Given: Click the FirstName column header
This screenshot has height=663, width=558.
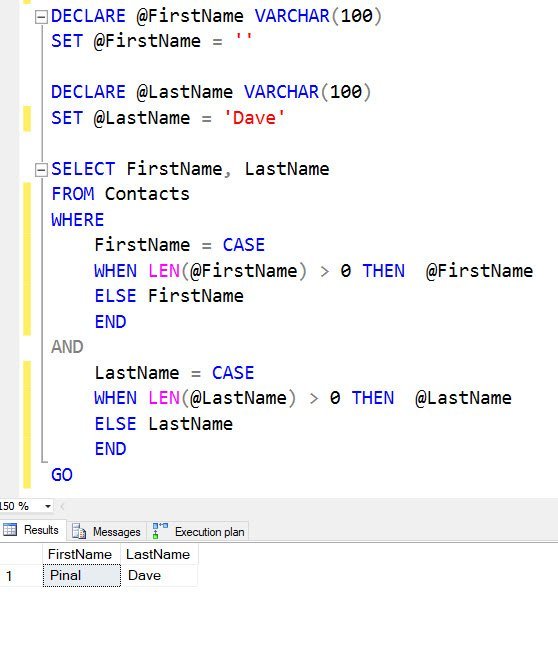Looking at the screenshot, I should (x=82, y=554).
